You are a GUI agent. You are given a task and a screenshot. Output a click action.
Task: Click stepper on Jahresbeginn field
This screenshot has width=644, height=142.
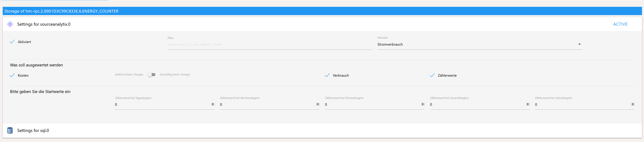(633, 104)
